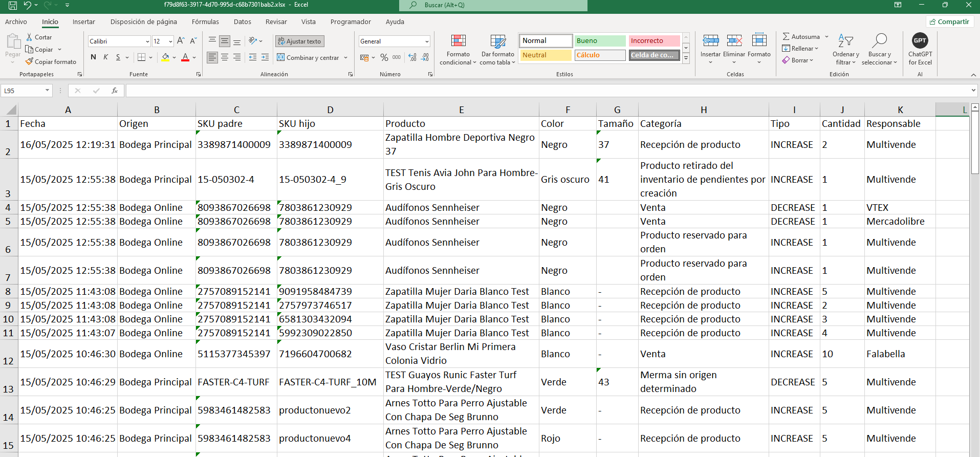
Task: Open the General number format dropdown
Action: pyautogui.click(x=427, y=41)
